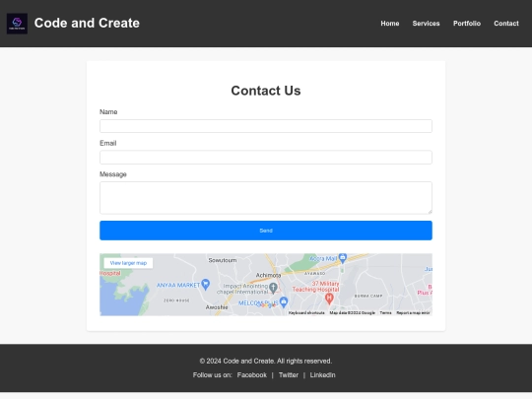The width and height of the screenshot is (532, 399).
Task: Click the Impact Anointing chapel church pin
Action: [x=273, y=289]
